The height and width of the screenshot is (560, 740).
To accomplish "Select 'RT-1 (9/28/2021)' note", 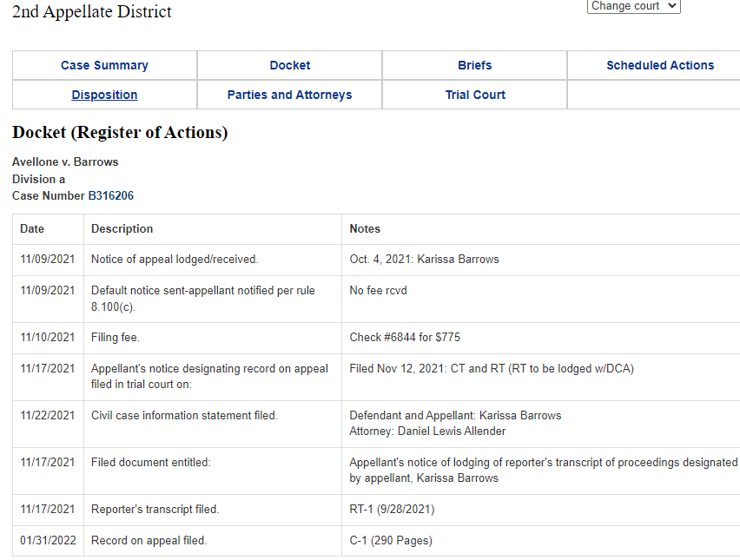I will pyautogui.click(x=393, y=510).
